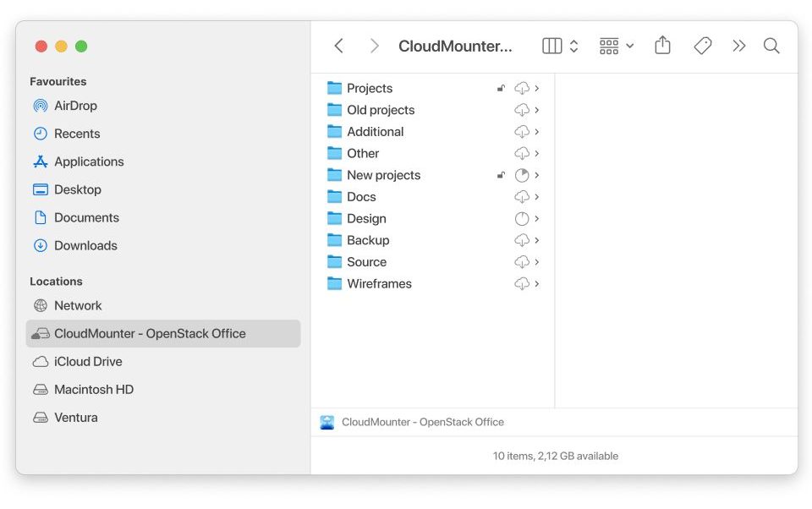Select the Wireframes folder name
812x509 pixels.
379,284
